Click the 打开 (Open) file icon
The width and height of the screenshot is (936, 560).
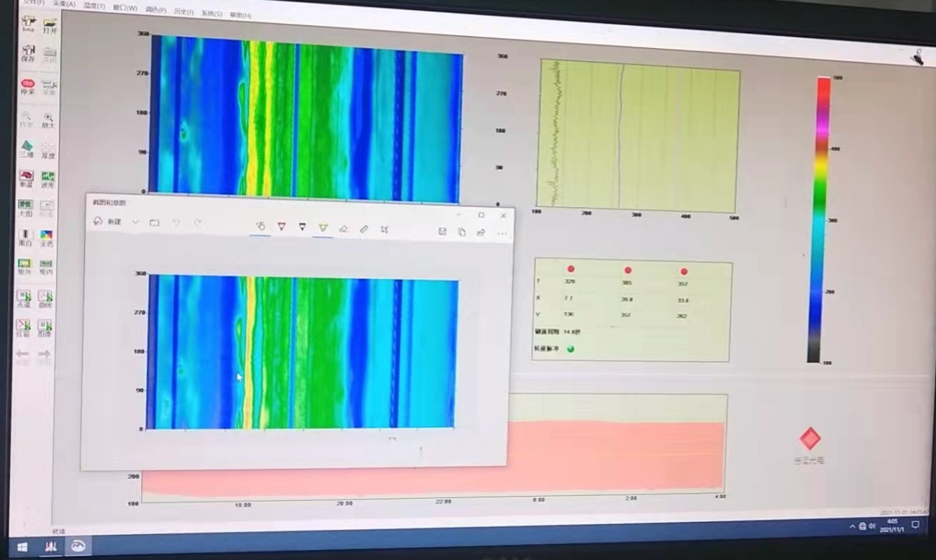[50, 25]
